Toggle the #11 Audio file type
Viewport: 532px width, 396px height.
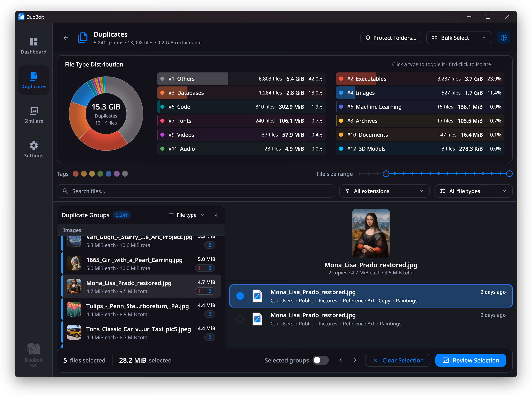coord(241,149)
